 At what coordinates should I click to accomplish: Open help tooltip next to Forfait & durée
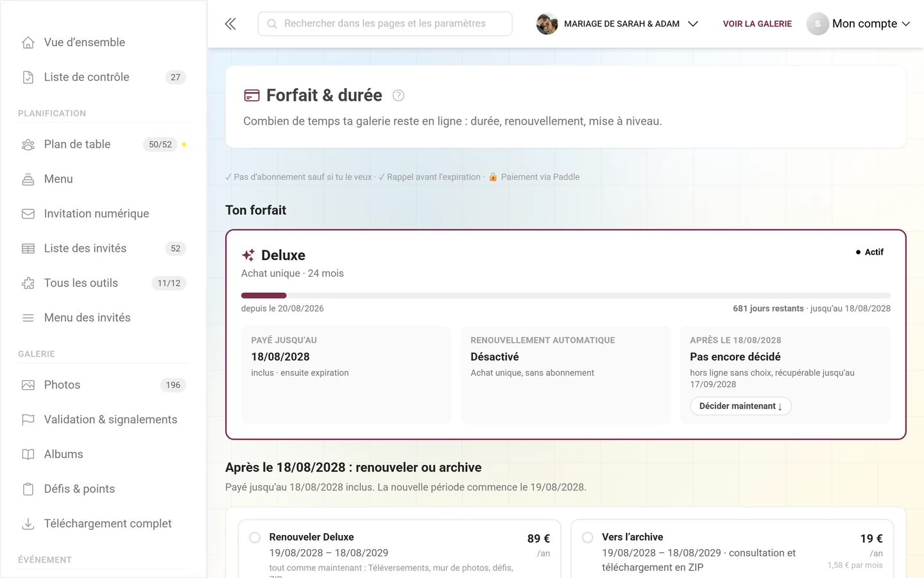pyautogui.click(x=398, y=96)
